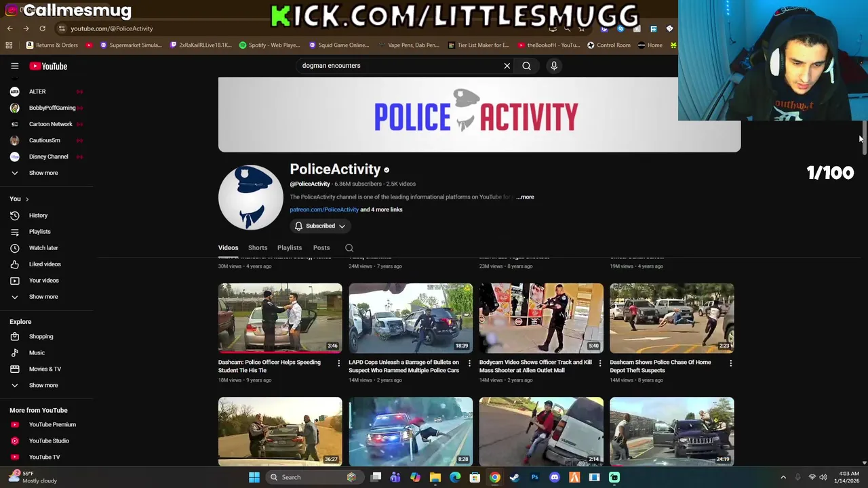
Task: Play the LAPD Cops Unleash Barrage video thumbnail
Action: (x=410, y=318)
